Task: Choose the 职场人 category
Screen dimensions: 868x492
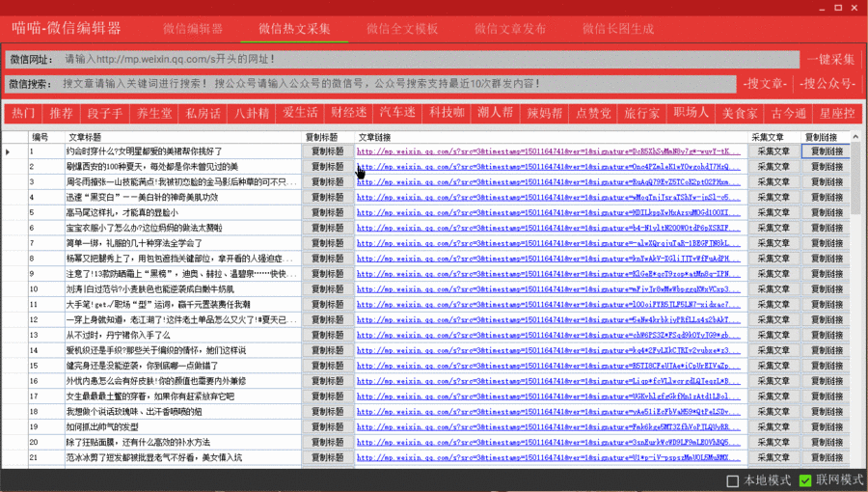Action: (691, 114)
